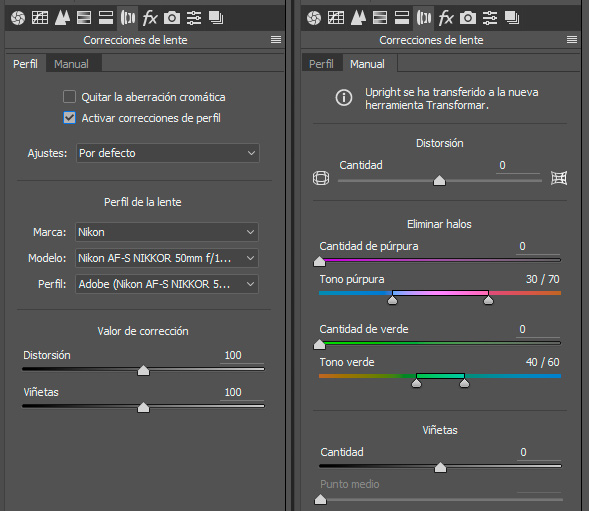Image resolution: width=589 pixels, height=511 pixels.
Task: Open Effects fx icon in right panel
Action: [446, 18]
